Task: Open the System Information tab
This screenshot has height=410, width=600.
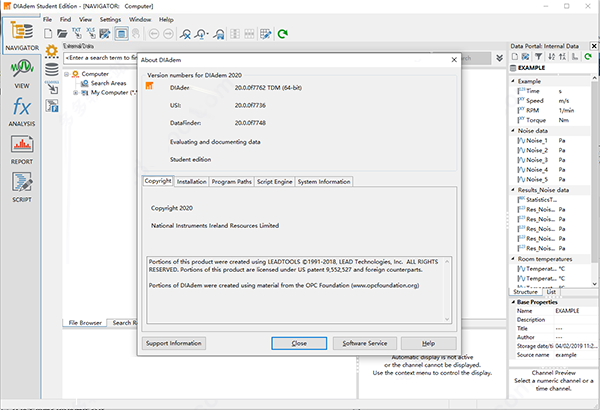Action: pos(324,182)
